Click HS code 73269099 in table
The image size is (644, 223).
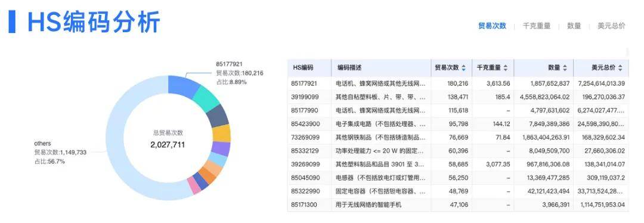[x=304, y=137]
